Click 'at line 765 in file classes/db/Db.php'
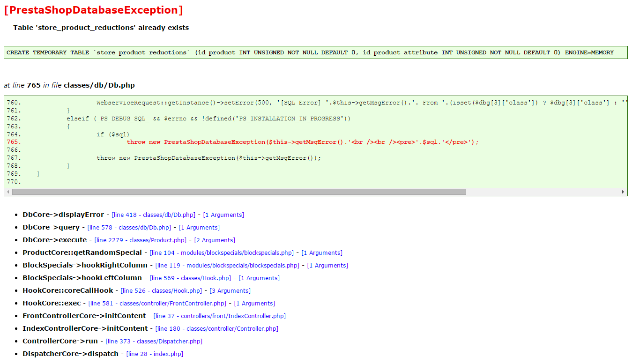This screenshot has height=364, width=632. (69, 85)
